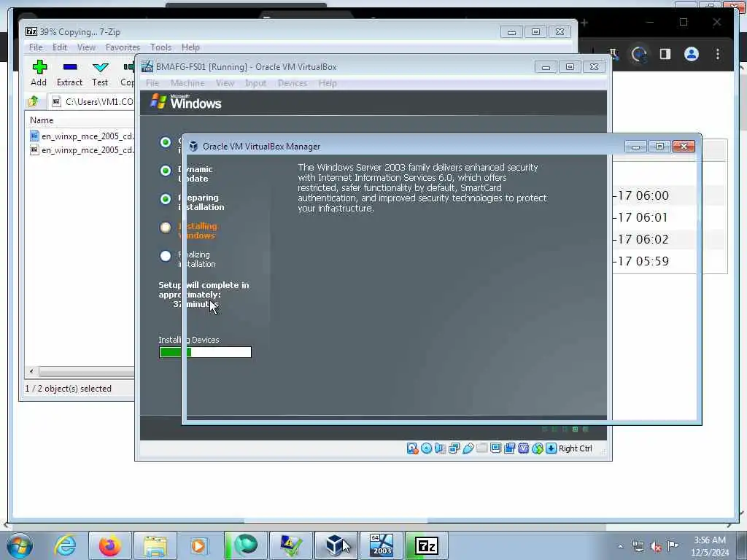Click '1 / 2 object(s) selected' status text
The width and height of the screenshot is (747, 560).
68,389
